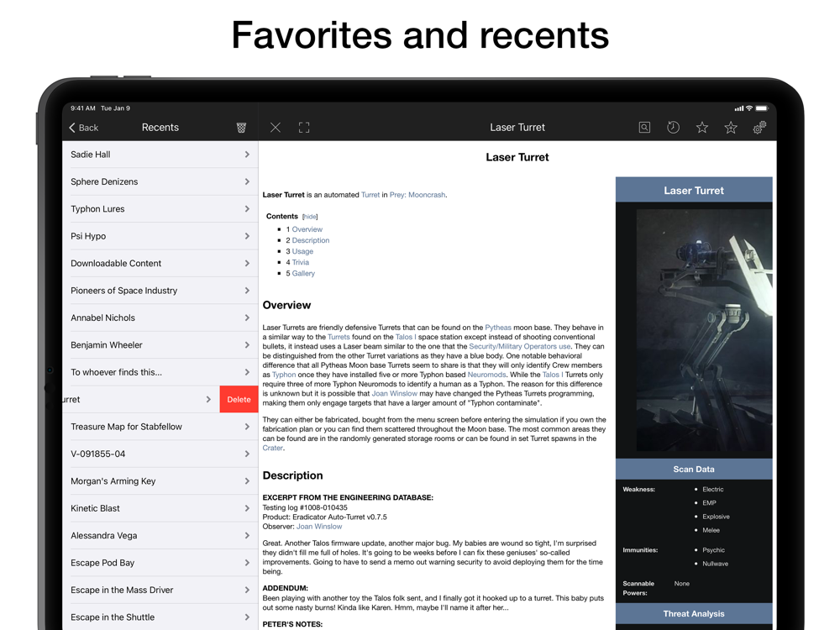Jump to Usage in Contents
Screen dimensions: 840x630
(302, 251)
